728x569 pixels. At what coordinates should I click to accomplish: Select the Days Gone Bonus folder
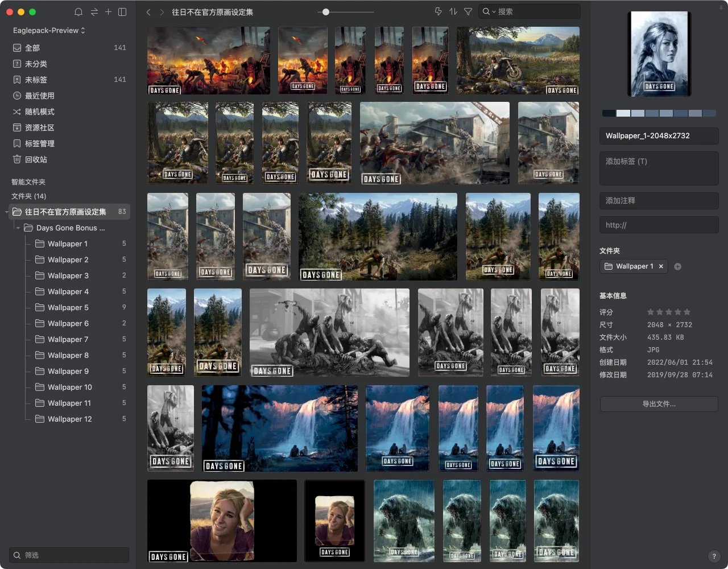[x=71, y=228]
